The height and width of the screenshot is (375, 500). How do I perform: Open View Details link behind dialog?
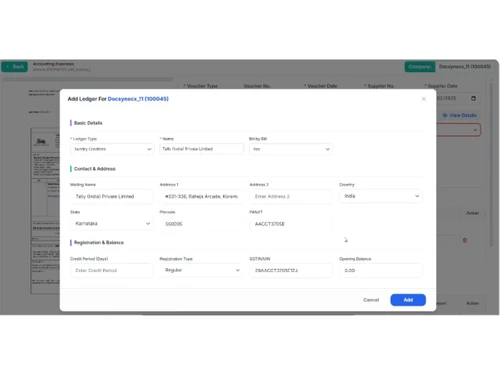point(459,115)
